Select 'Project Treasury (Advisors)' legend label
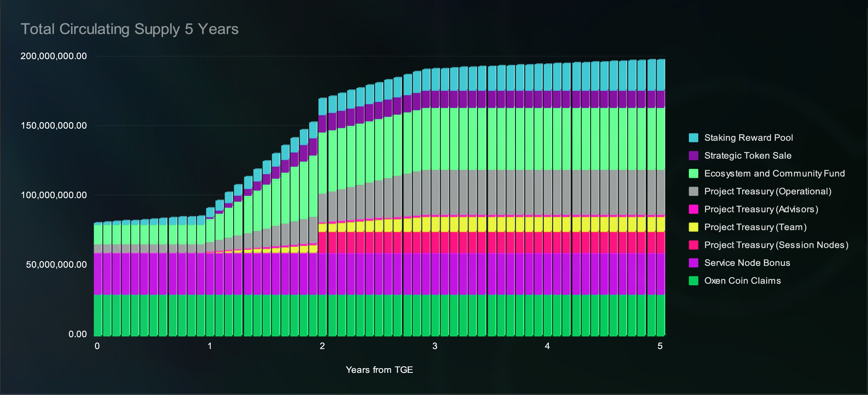 pyautogui.click(x=761, y=209)
